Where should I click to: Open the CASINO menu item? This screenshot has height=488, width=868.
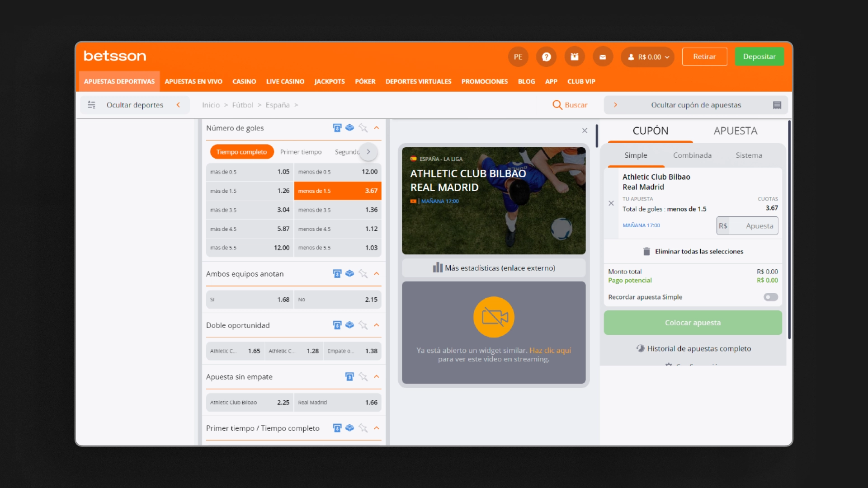tap(244, 81)
